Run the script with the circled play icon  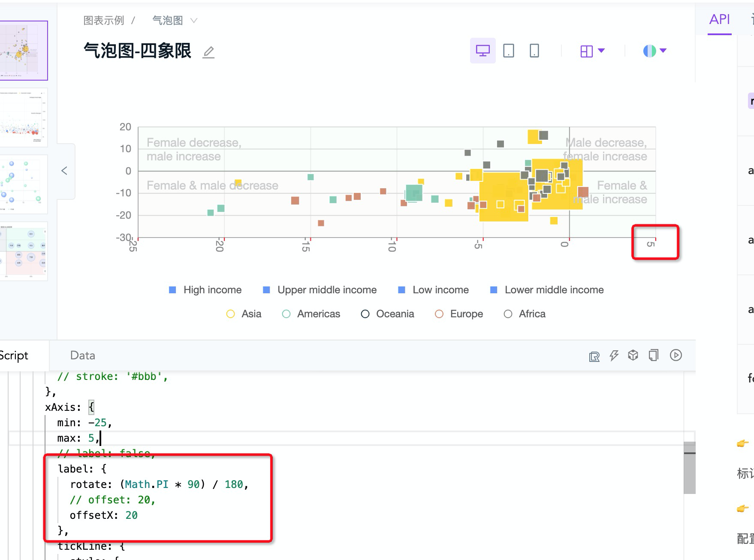[676, 355]
